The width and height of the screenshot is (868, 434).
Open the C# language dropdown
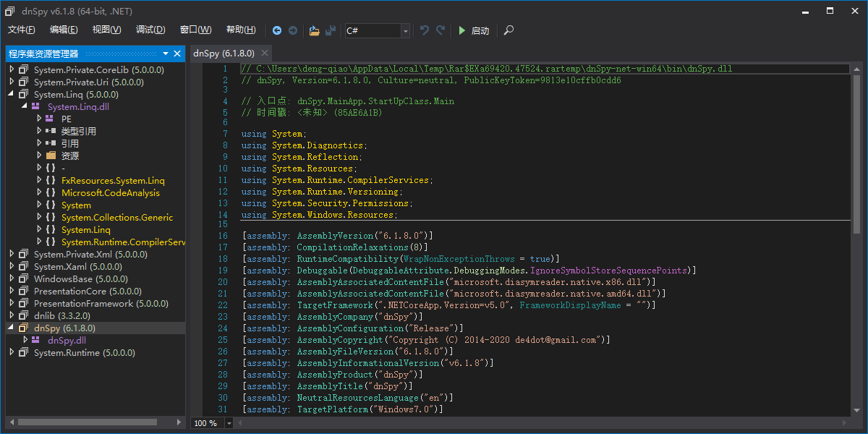pos(405,31)
